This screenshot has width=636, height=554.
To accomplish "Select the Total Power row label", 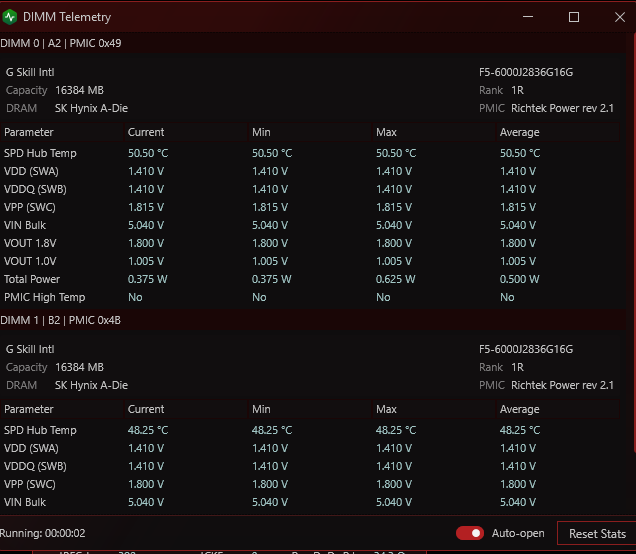I will point(32,279).
